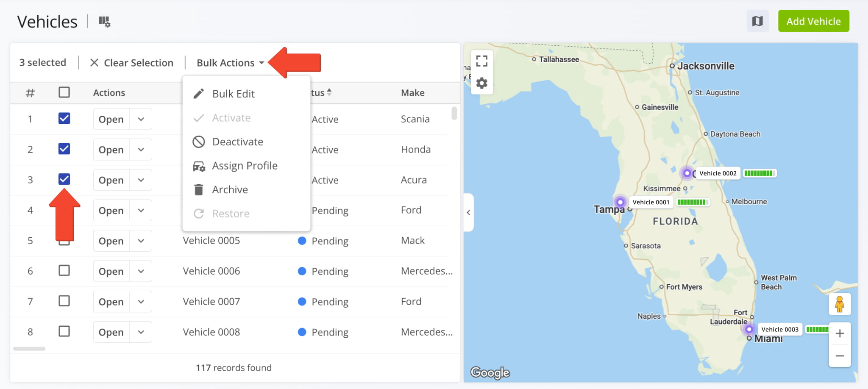Click the Vehicle 0005 name cell
This screenshot has width=868, height=389.
tap(211, 241)
